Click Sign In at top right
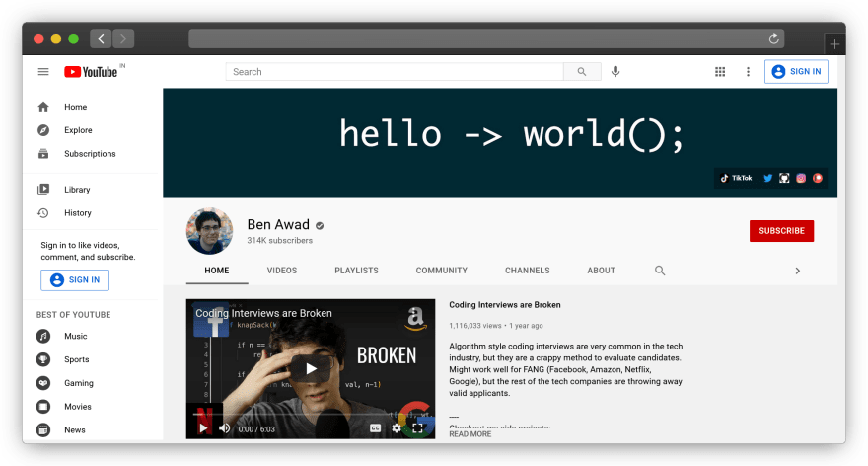The image size is (868, 466). 796,72
